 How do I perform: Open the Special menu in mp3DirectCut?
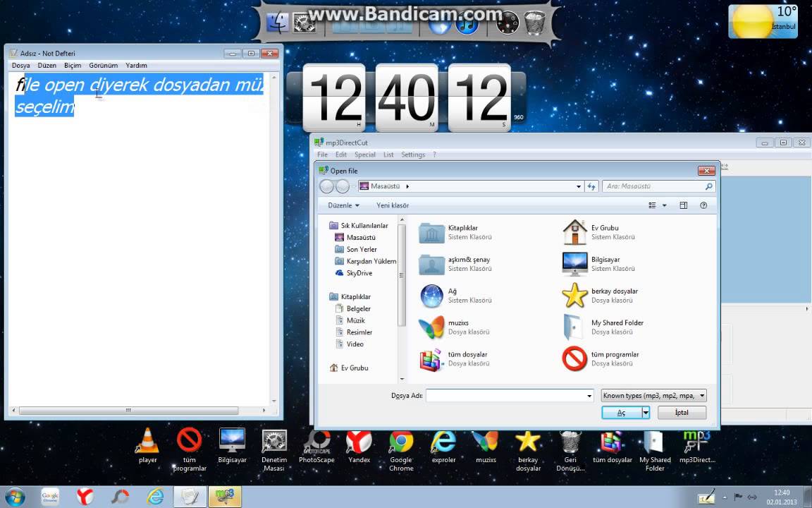pos(364,155)
